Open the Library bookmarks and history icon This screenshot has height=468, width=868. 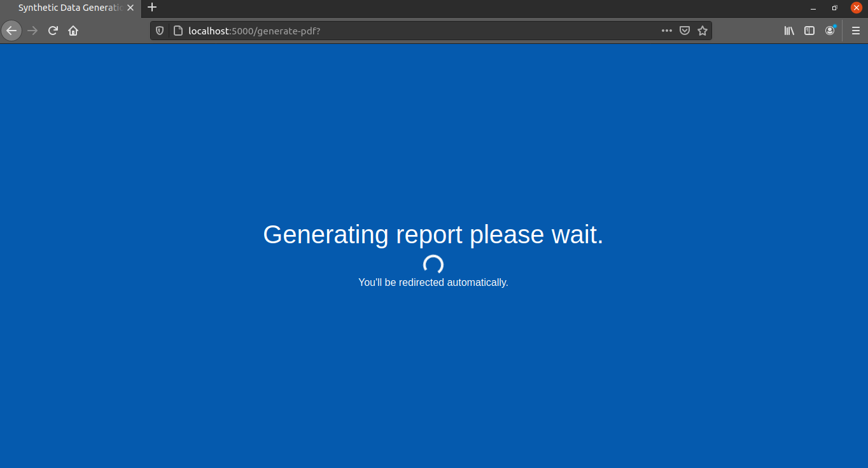click(789, 31)
